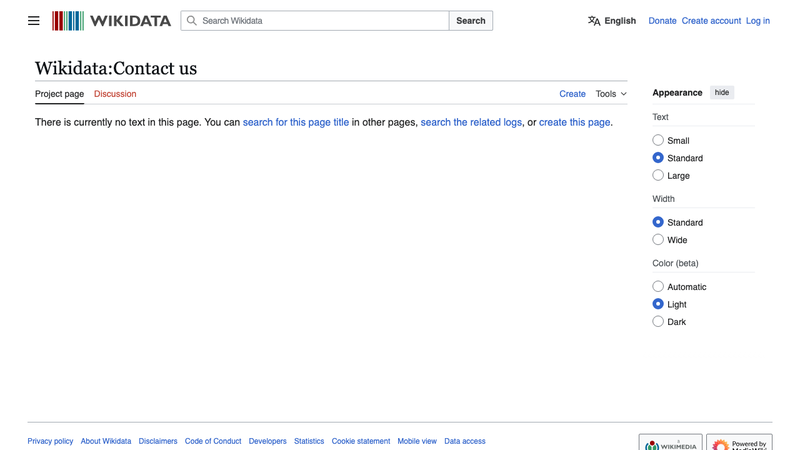Switch to the Project page tab

pos(59,94)
